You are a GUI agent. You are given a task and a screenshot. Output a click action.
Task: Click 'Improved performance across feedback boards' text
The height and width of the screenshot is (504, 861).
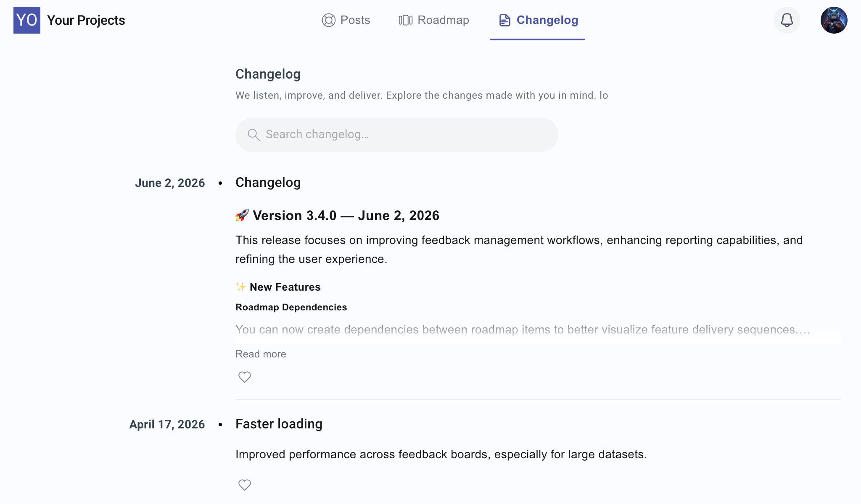click(441, 454)
